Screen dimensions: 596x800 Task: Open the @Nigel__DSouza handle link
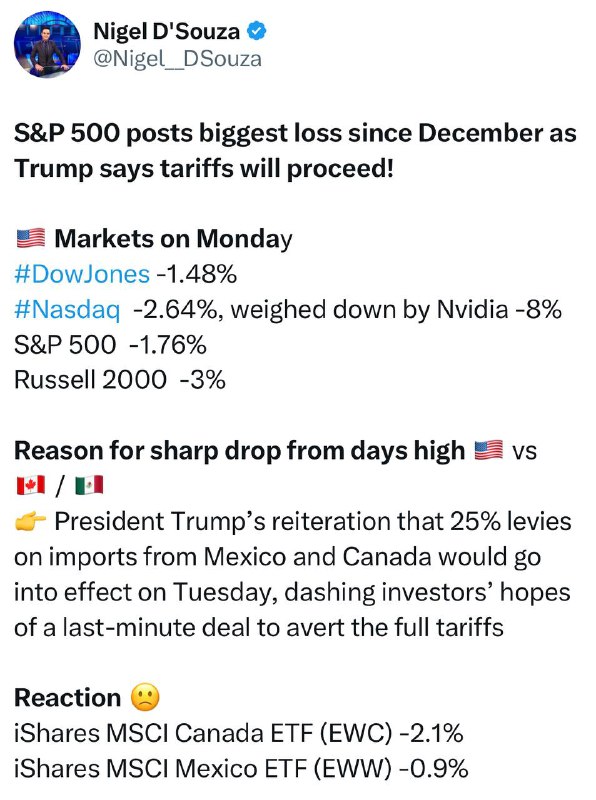[x=177, y=59]
